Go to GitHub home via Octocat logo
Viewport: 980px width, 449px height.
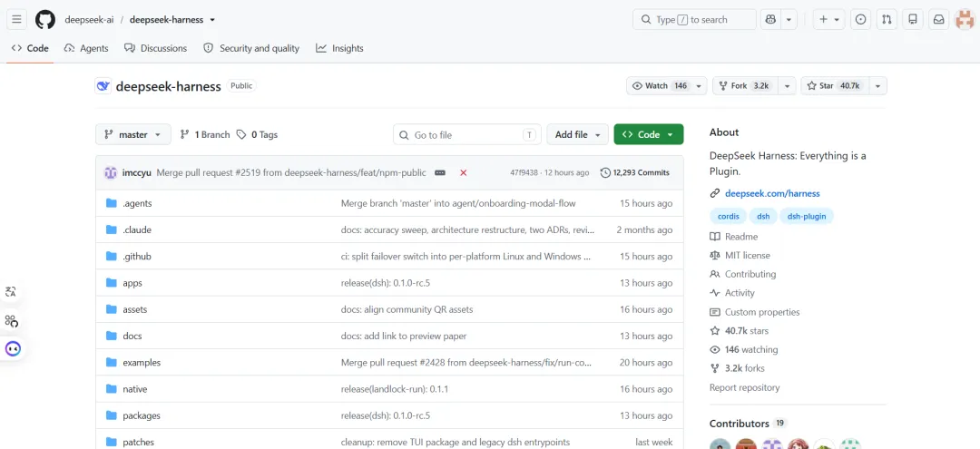45,19
